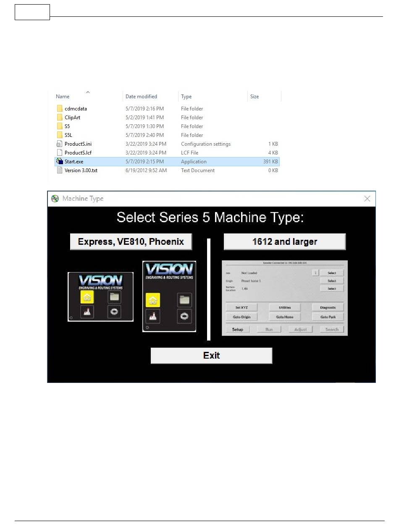Click the LCF File type cell
This screenshot has height=532, width=399.
tap(189, 153)
